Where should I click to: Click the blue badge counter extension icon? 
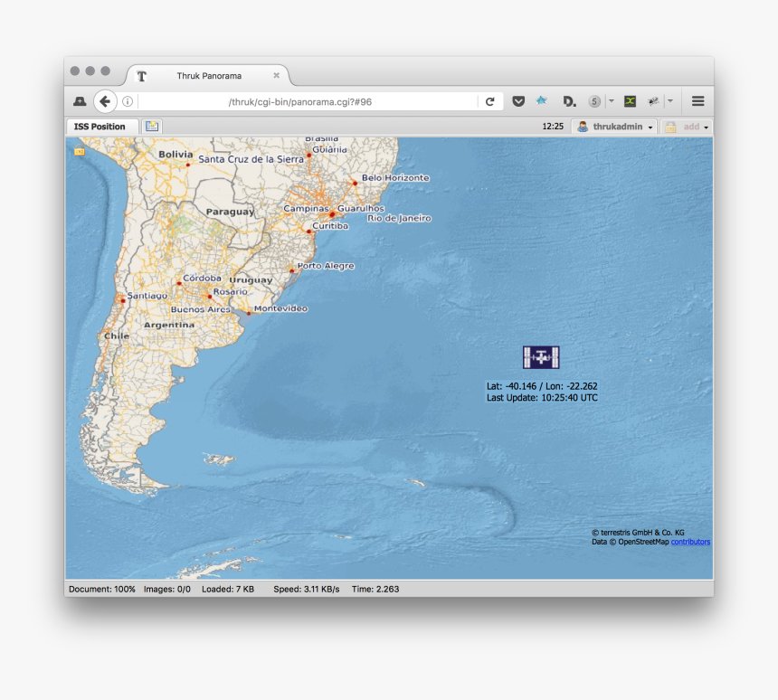[593, 101]
